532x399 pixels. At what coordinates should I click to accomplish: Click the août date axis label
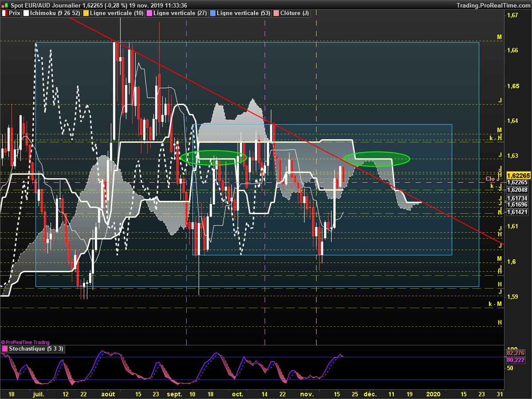pos(108,394)
